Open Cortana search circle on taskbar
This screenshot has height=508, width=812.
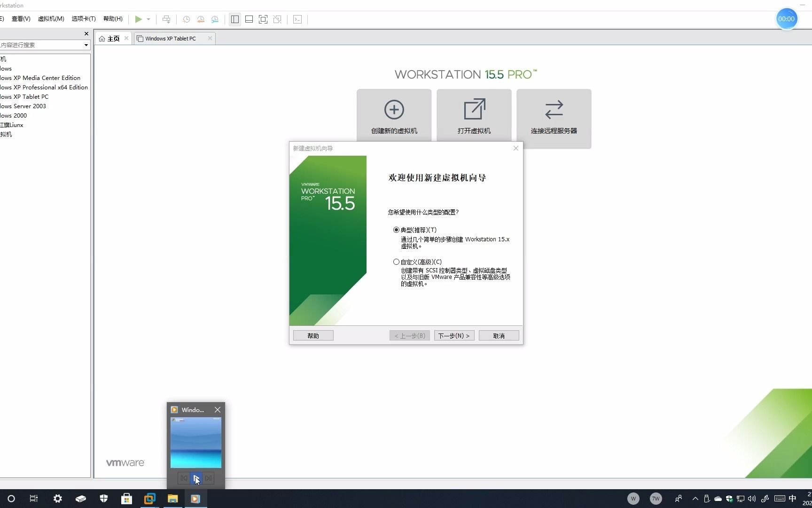click(11, 499)
